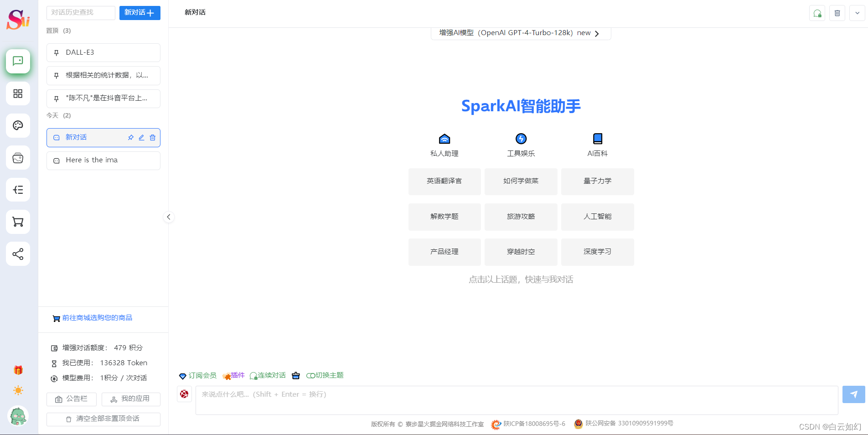Toggle the sun light-mode icon
The width and height of the screenshot is (868, 435).
tap(18, 390)
